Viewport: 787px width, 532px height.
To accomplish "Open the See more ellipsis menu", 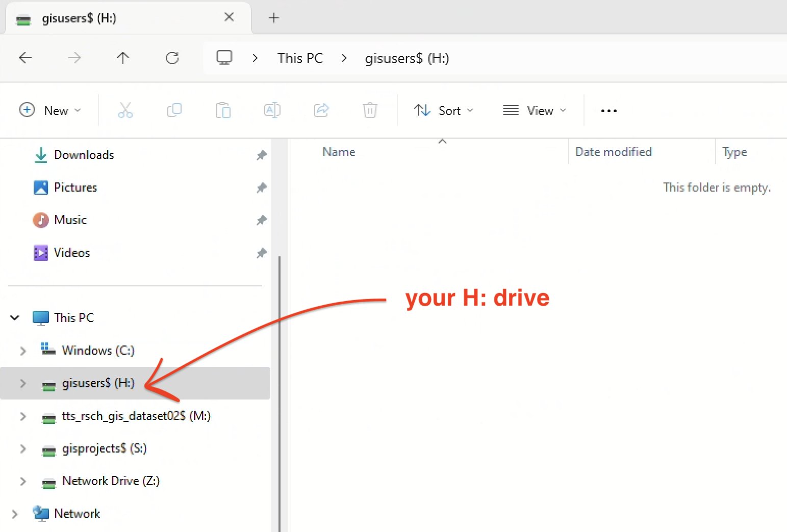I will tap(608, 111).
